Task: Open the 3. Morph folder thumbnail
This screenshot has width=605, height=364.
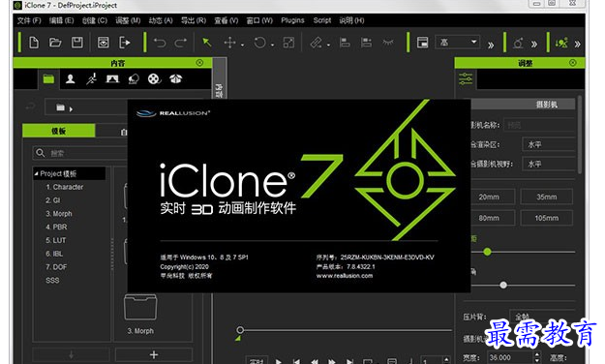Action: tap(140, 307)
